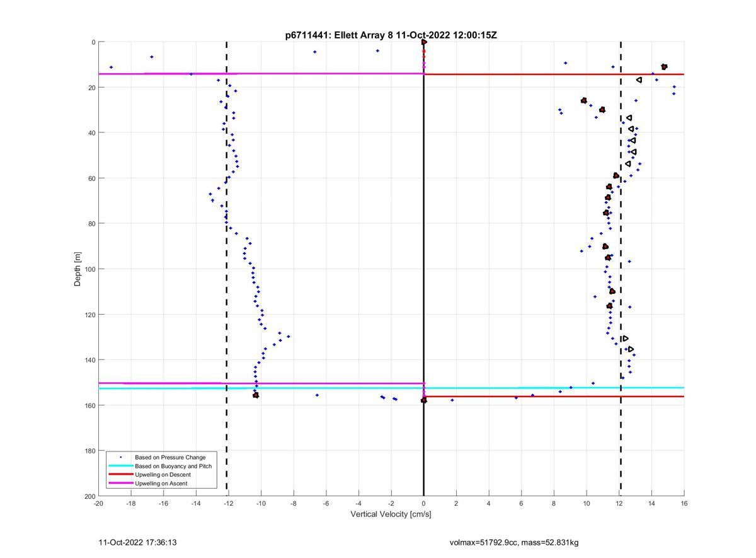Click the plot title p6711441 Ellett Array 8

(x=391, y=35)
